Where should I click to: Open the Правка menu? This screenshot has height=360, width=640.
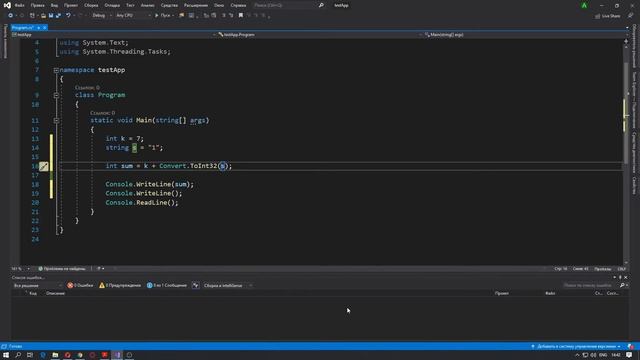point(37,5)
